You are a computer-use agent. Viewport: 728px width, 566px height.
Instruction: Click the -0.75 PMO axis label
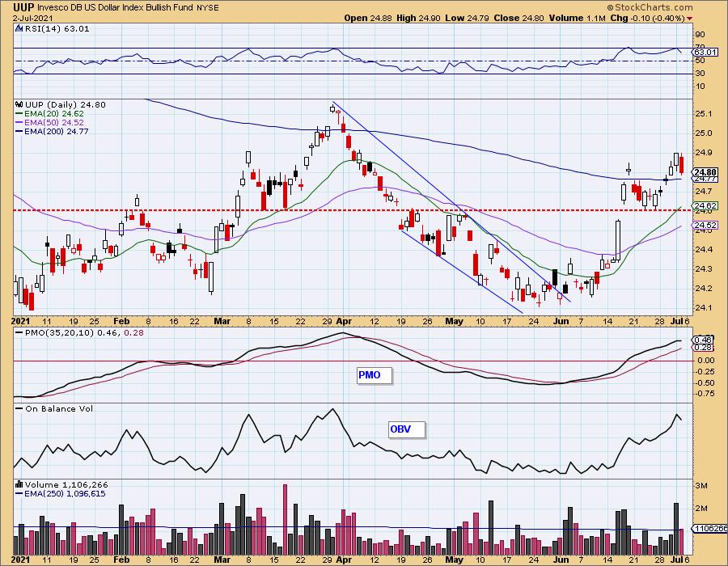(x=705, y=394)
